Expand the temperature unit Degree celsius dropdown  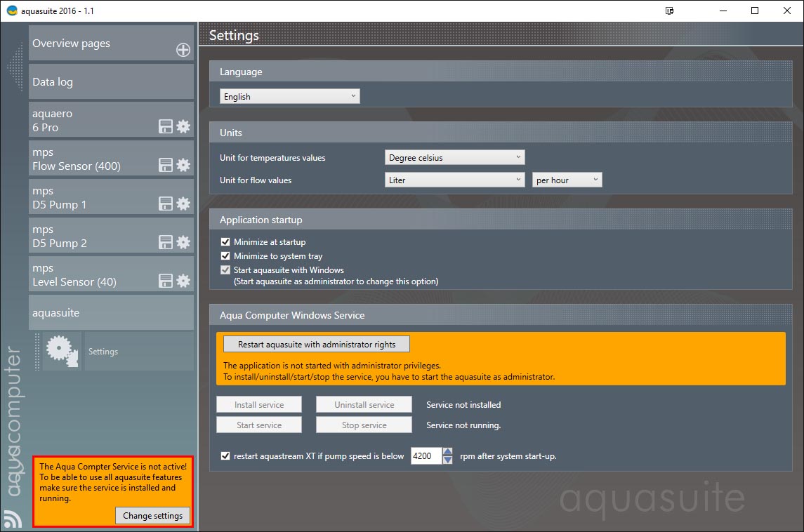[454, 157]
